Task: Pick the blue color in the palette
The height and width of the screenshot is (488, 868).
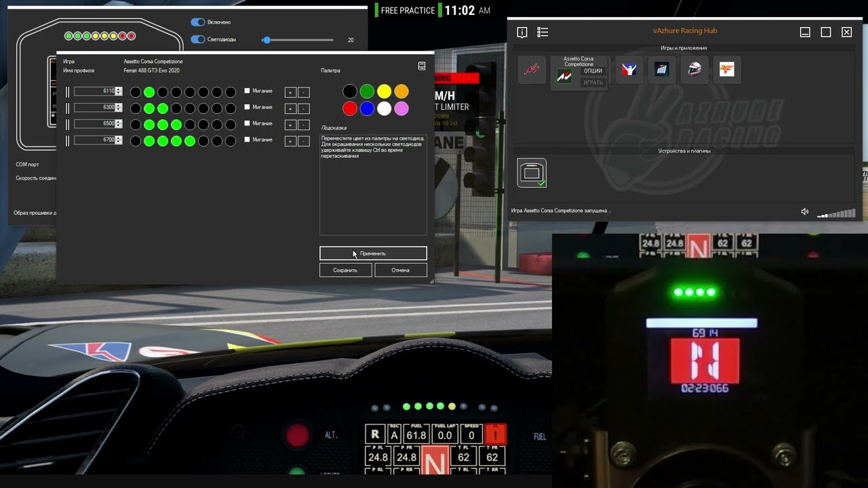Action: pyautogui.click(x=367, y=108)
